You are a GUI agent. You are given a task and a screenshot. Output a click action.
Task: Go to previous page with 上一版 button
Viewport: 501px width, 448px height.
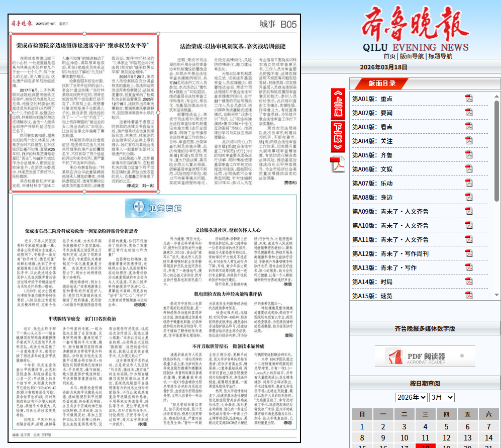pos(338,104)
